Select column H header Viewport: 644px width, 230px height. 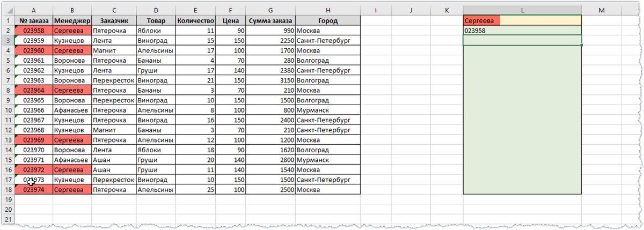pyautogui.click(x=327, y=10)
